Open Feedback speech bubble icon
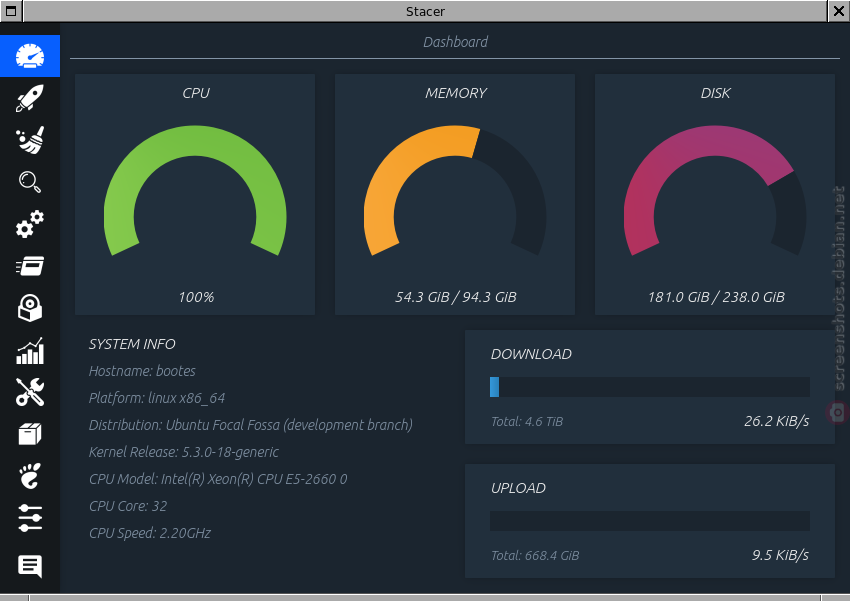The width and height of the screenshot is (850, 601). click(x=30, y=566)
